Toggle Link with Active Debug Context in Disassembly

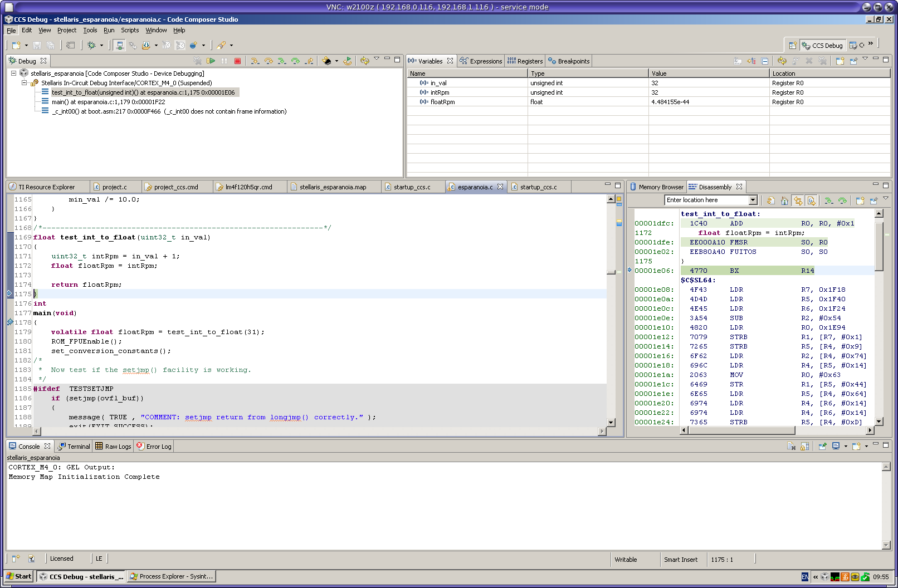coord(798,200)
